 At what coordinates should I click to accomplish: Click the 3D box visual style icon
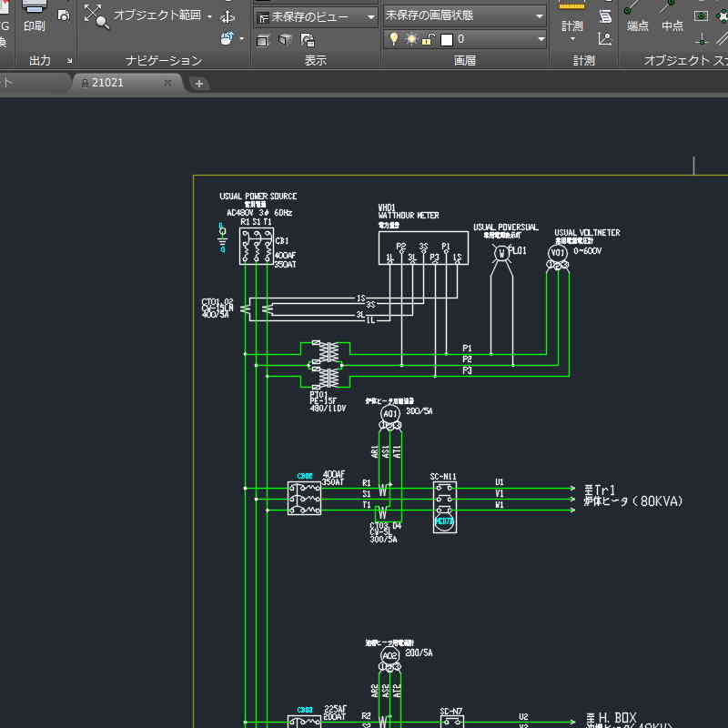pyautogui.click(x=285, y=40)
